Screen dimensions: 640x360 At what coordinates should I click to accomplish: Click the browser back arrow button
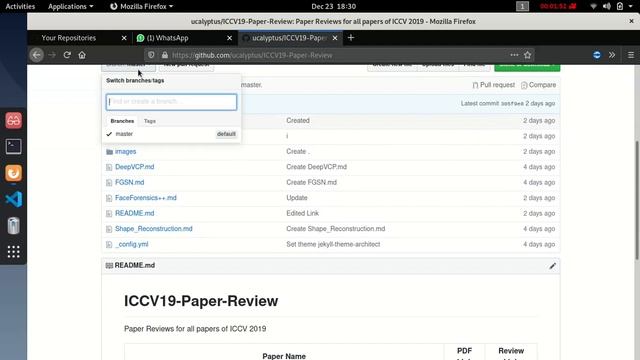(37, 55)
